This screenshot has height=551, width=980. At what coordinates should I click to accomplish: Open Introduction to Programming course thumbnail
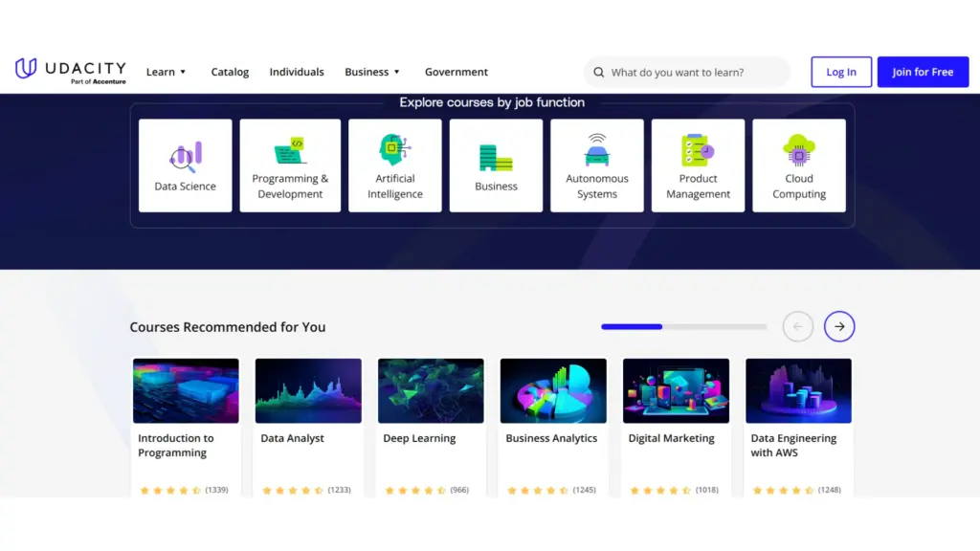point(186,390)
